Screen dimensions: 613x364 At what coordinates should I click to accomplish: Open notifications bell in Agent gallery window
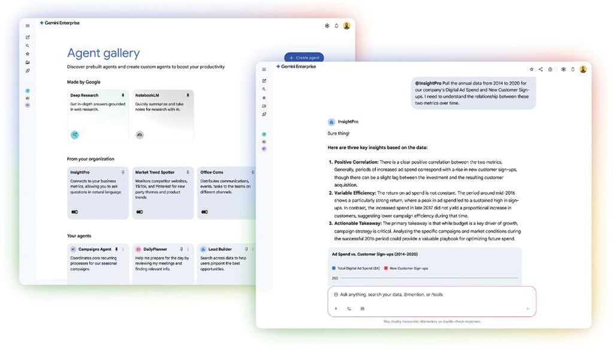(336, 26)
